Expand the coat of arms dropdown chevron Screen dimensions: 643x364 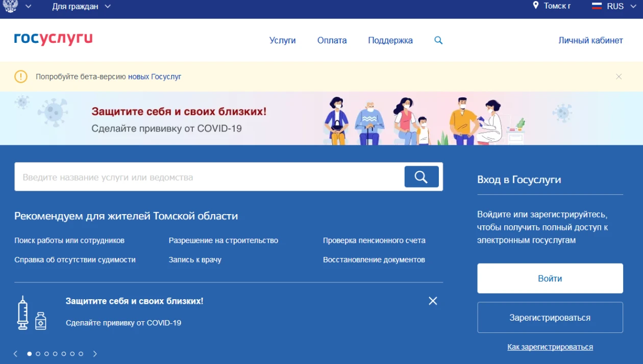28,6
